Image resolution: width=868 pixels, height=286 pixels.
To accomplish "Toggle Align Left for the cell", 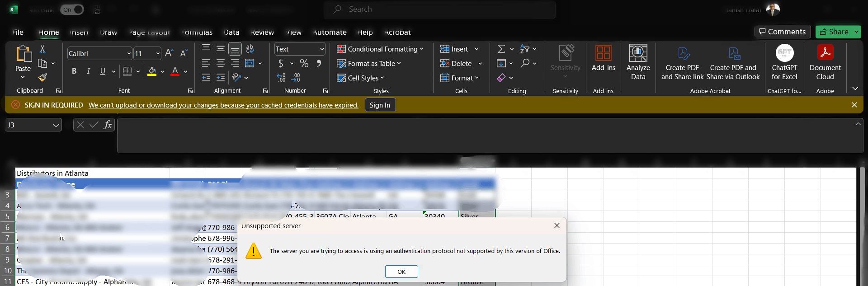I will click(206, 63).
